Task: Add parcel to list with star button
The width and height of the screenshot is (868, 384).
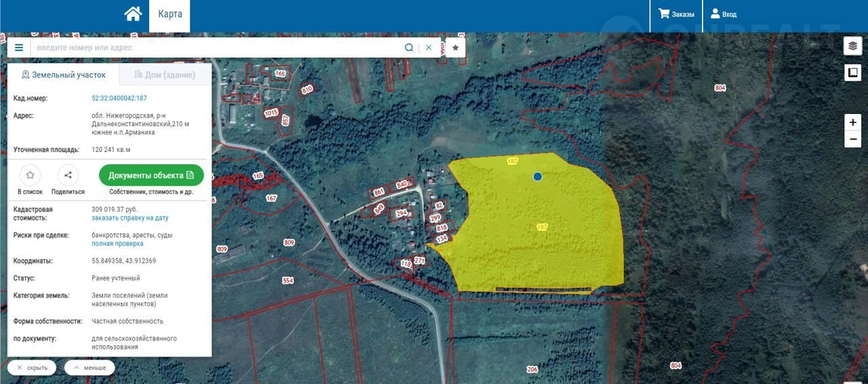Action: (30, 176)
